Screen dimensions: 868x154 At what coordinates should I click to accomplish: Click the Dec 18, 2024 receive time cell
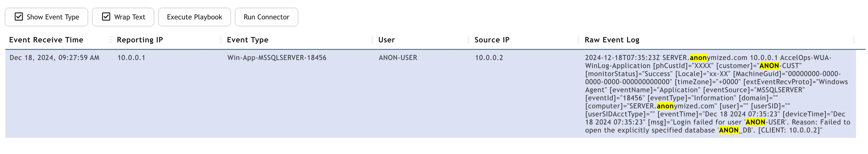click(x=54, y=58)
